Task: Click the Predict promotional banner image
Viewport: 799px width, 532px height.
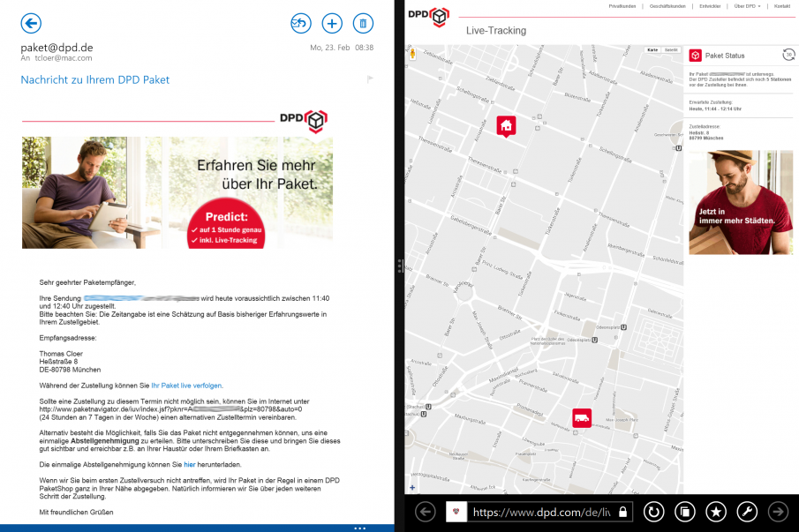Action: (177, 192)
